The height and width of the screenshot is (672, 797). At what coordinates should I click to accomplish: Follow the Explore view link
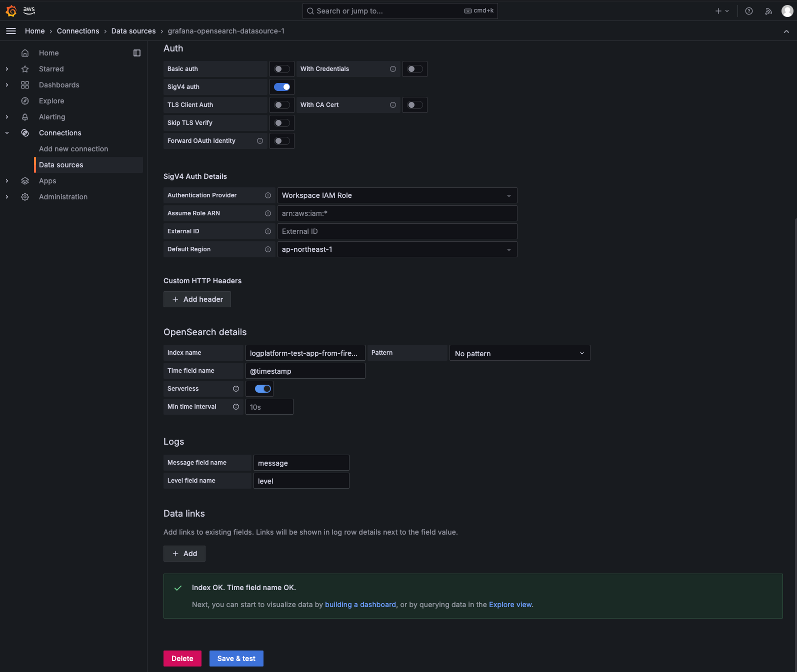511,605
